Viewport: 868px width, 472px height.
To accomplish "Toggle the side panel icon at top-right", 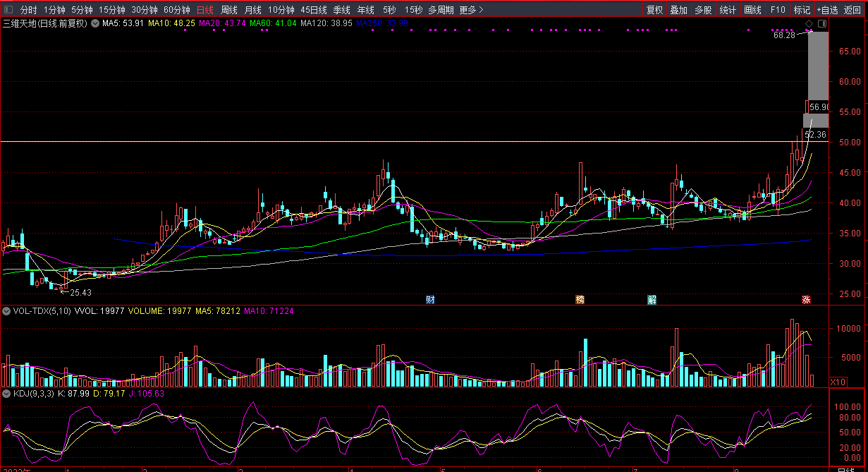I will pyautogui.click(x=822, y=23).
